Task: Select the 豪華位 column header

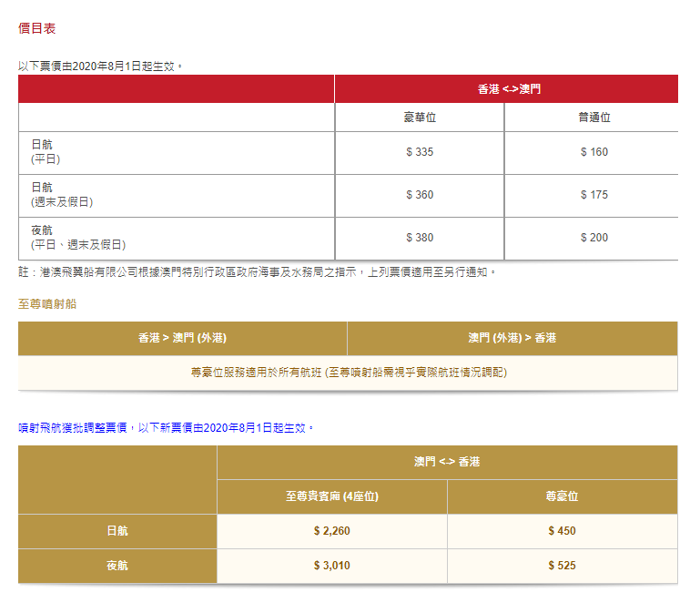Action: coord(419,118)
